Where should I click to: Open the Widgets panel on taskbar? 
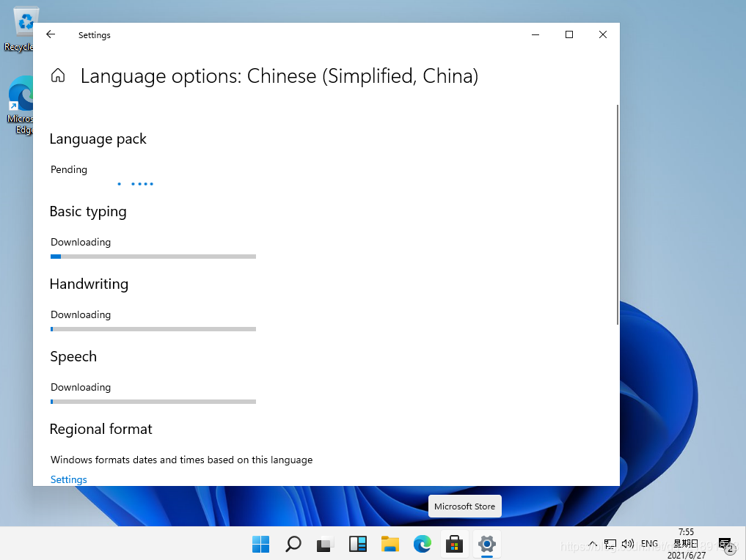358,544
